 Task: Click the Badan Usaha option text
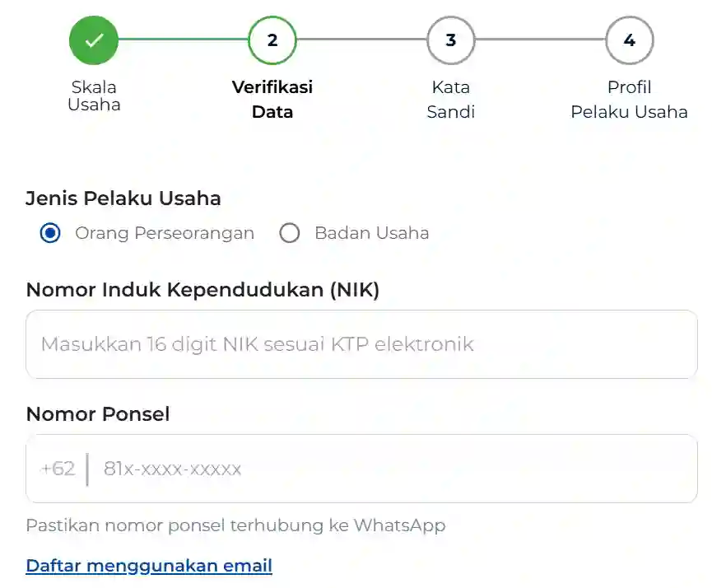[x=371, y=233]
